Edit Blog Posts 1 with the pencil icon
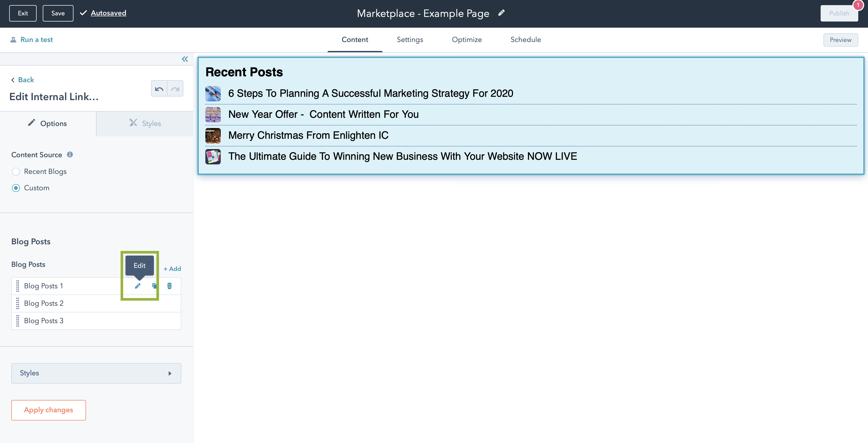Image resolution: width=868 pixels, height=443 pixels. tap(137, 286)
